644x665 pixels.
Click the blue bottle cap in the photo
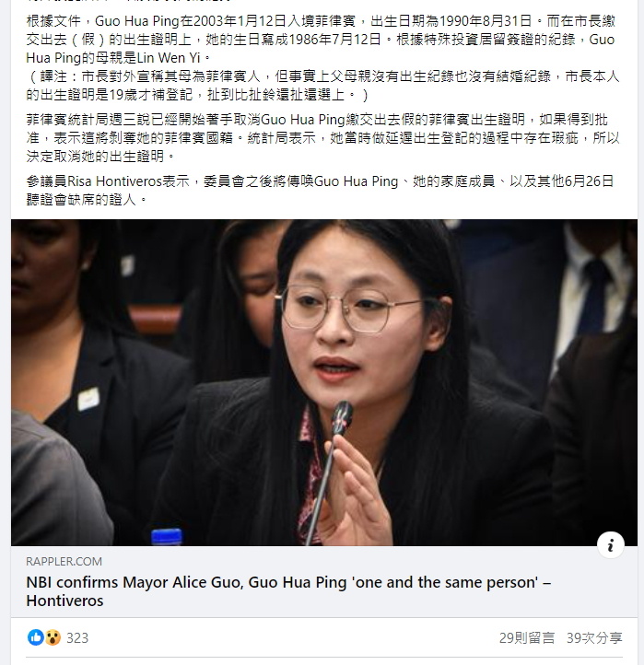coord(167,536)
